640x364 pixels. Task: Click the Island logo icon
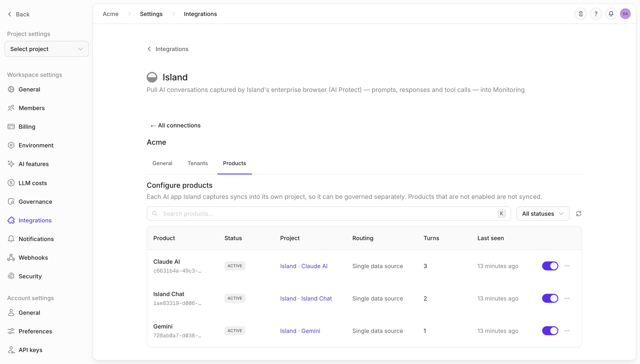tap(152, 77)
